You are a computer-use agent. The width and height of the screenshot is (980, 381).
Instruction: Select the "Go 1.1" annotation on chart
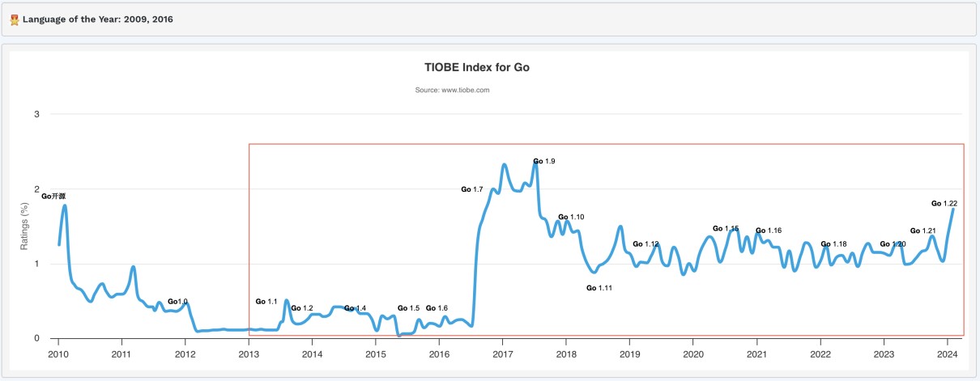pyautogui.click(x=266, y=302)
